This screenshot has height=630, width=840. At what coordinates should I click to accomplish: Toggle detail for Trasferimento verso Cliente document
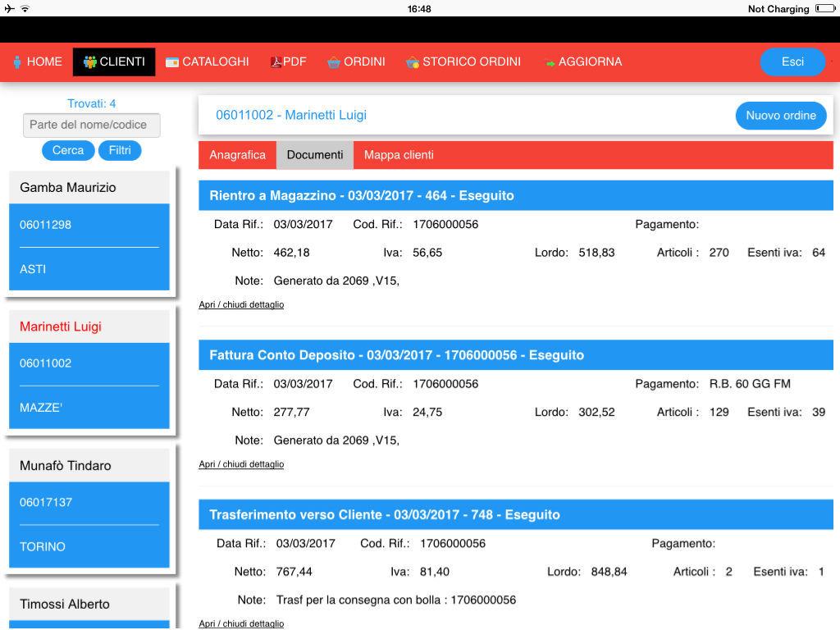coord(241,623)
